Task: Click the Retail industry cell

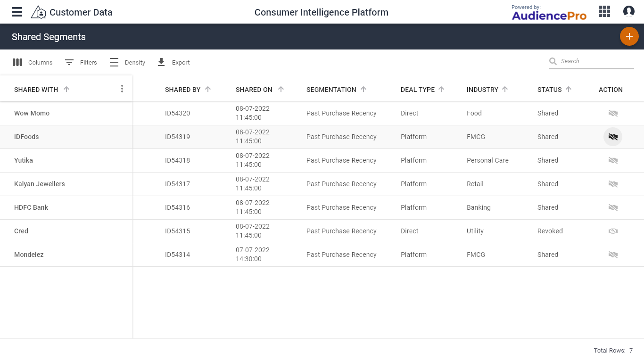Action: click(x=475, y=184)
